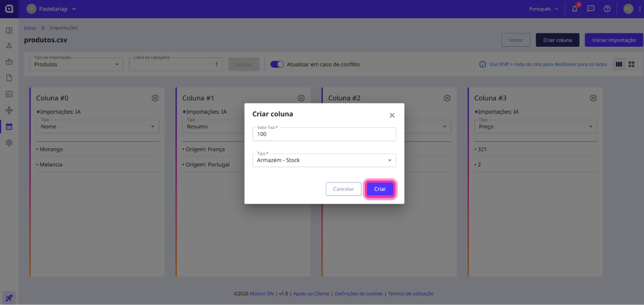This screenshot has width=644, height=305.
Task: Open Termos de utilização footer link
Action: pos(411,294)
